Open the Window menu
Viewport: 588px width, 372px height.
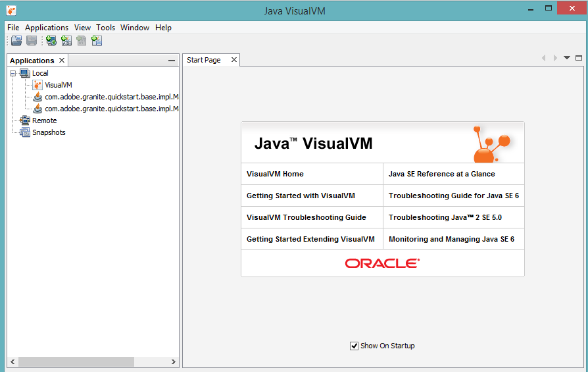click(135, 28)
